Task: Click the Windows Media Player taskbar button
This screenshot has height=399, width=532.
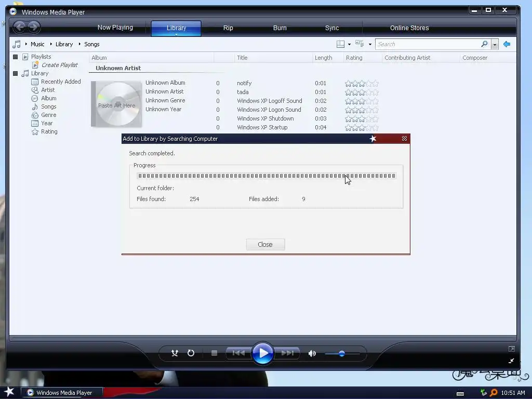Action: point(62,393)
